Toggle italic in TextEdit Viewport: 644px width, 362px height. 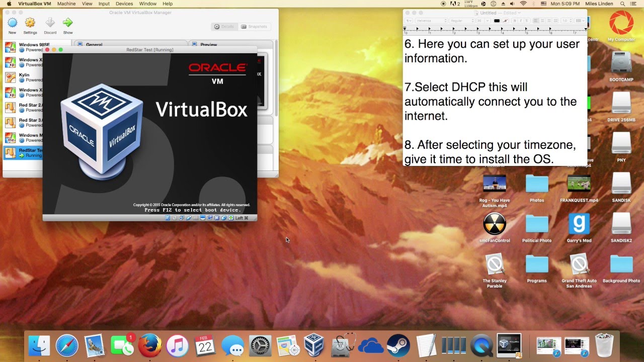pos(520,21)
